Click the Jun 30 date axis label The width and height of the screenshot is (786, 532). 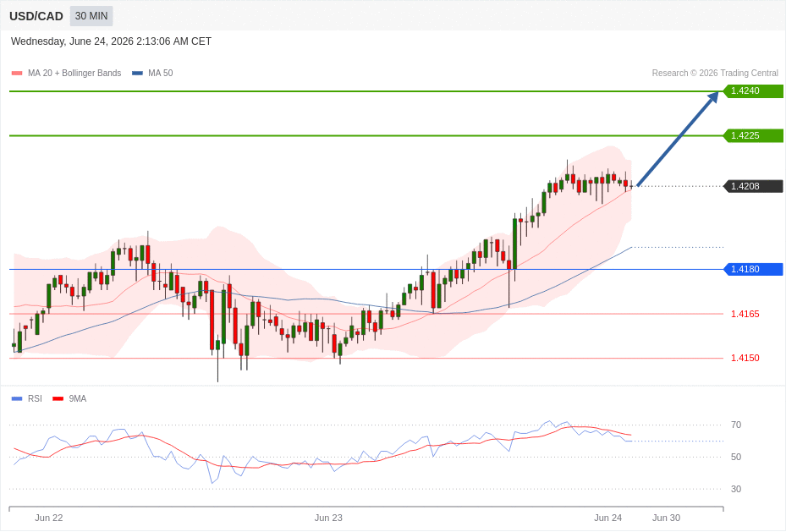coord(666,518)
